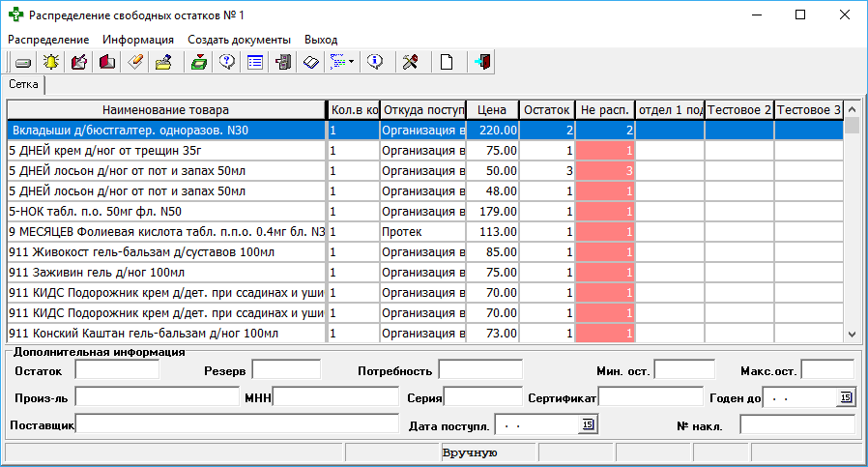The height and width of the screenshot is (467, 868).
Task: Open dropdown arrow beside the tree-list icon
Action: click(x=351, y=62)
